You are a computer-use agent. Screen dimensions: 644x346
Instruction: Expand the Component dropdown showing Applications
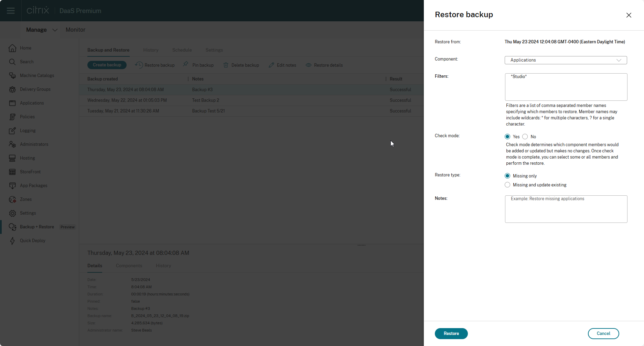[x=566, y=60]
